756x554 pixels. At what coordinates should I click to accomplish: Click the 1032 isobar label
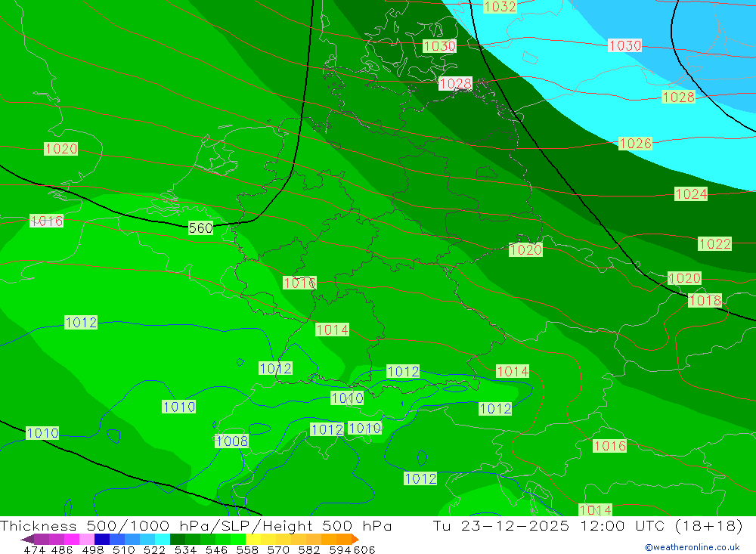(500, 6)
